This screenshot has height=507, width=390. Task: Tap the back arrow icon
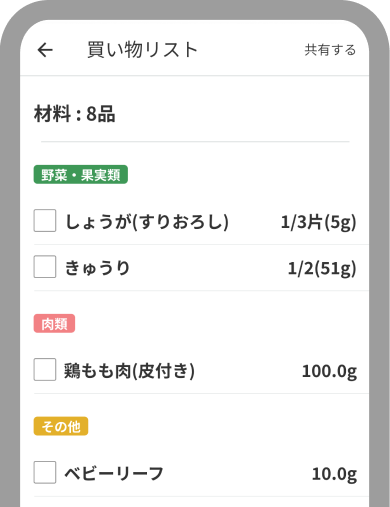[45, 50]
